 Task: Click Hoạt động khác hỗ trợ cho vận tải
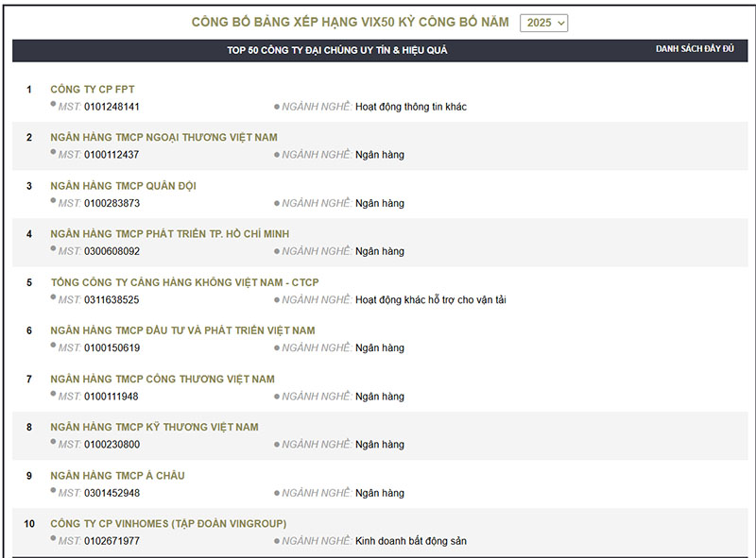pos(430,300)
